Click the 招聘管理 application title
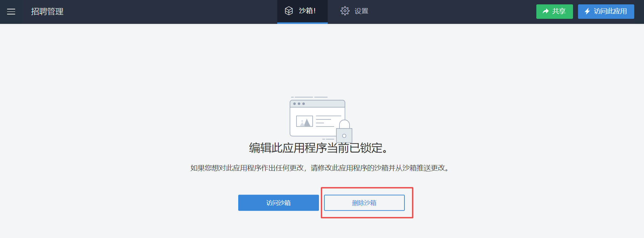 [47, 11]
